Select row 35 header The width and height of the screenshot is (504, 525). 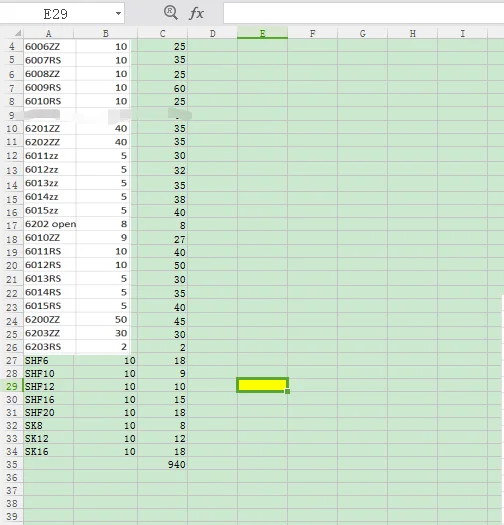point(12,464)
